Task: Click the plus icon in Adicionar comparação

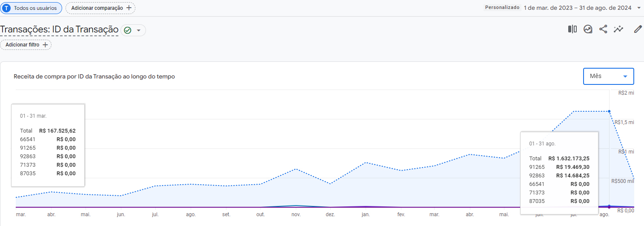Action: (129, 8)
